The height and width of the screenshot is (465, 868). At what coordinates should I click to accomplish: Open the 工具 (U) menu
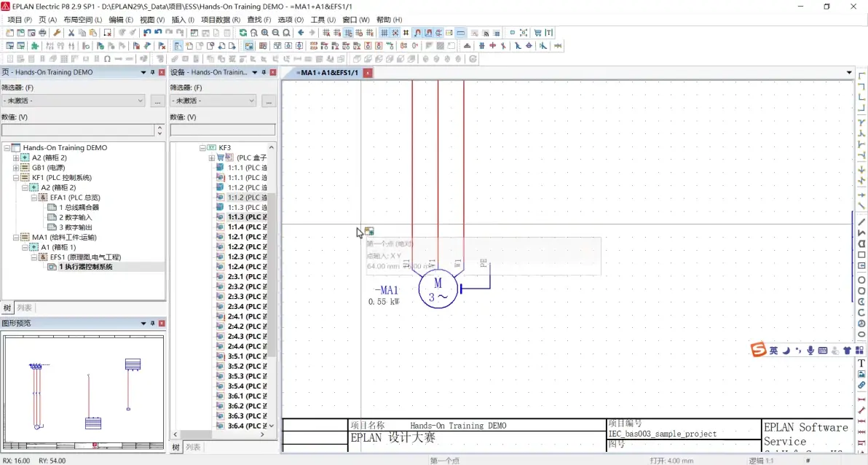(x=323, y=20)
